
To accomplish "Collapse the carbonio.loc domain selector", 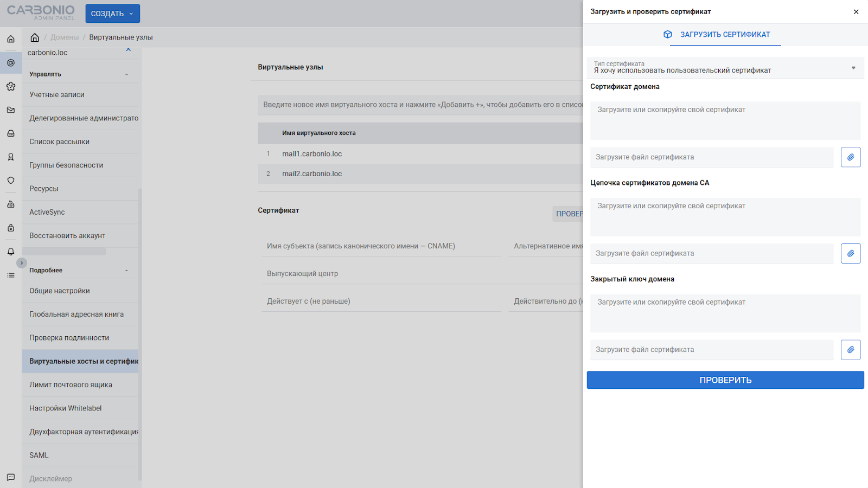I will tap(129, 49).
